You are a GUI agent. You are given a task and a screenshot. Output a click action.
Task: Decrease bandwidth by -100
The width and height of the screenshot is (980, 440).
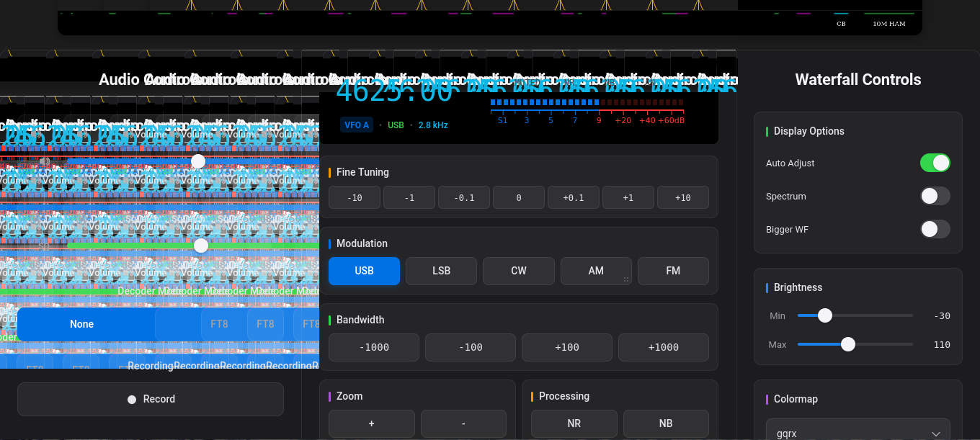(470, 347)
